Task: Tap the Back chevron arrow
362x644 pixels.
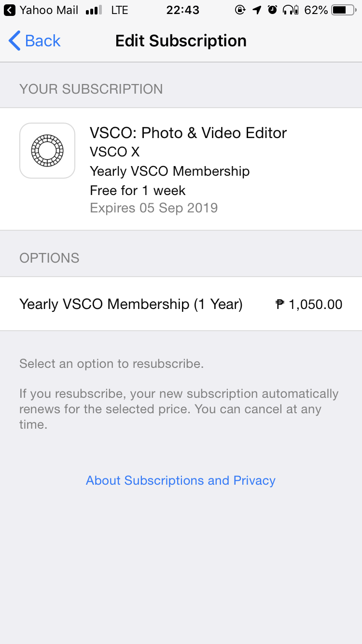Action: coord(14,41)
